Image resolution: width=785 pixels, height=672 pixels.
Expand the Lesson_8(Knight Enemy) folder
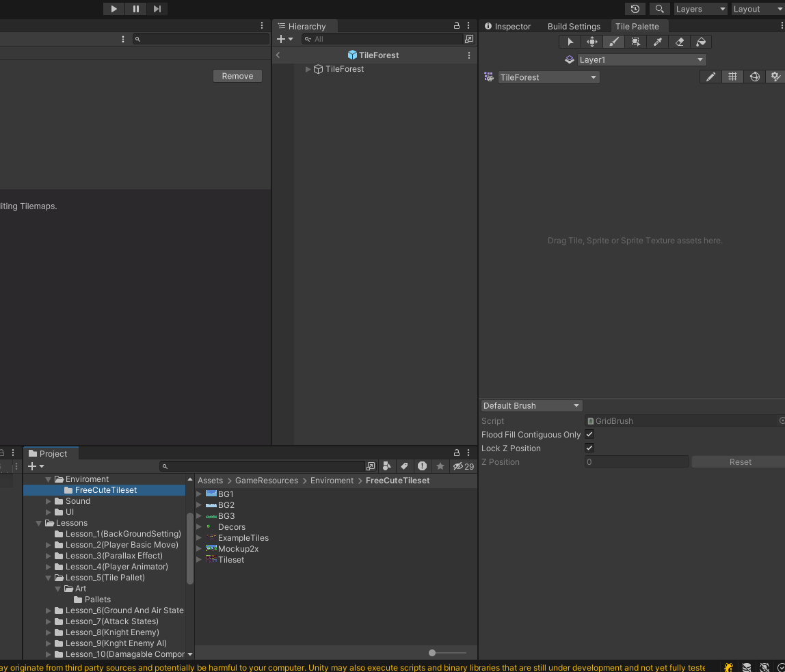click(48, 632)
